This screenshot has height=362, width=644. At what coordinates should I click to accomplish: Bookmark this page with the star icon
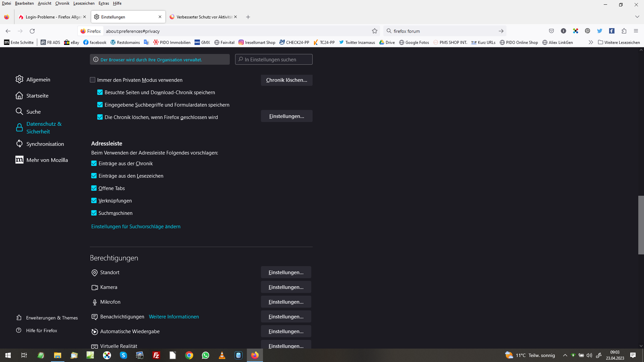point(375,31)
